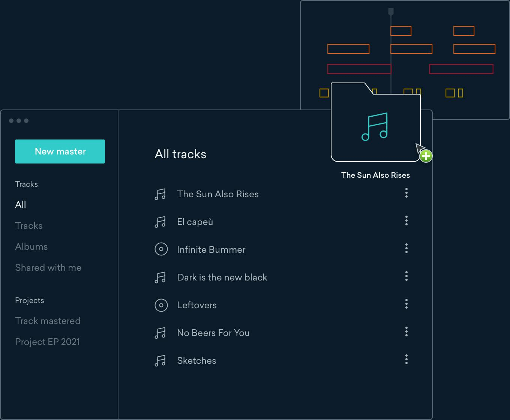Image resolution: width=510 pixels, height=420 pixels.
Task: Open options menu for Leftovers
Action: pyautogui.click(x=406, y=304)
